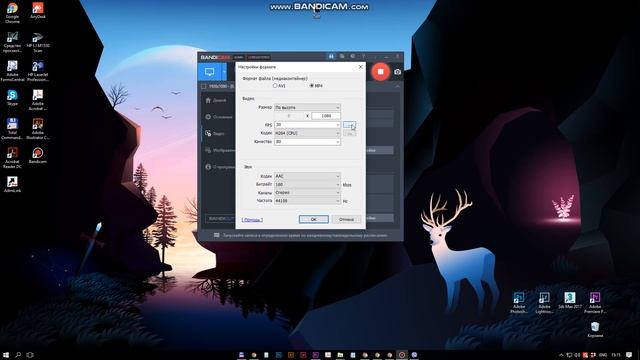Open the Video section in Bandicam sidebar

(x=215, y=133)
